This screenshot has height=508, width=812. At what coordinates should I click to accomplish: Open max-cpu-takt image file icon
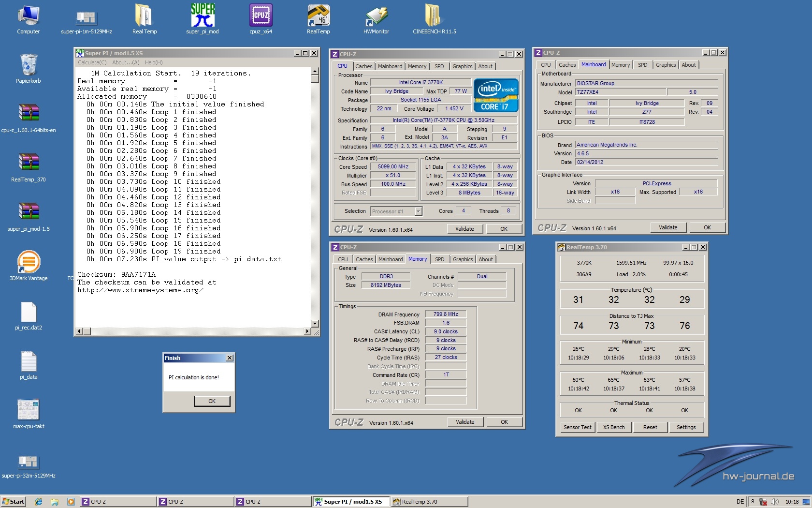click(28, 414)
